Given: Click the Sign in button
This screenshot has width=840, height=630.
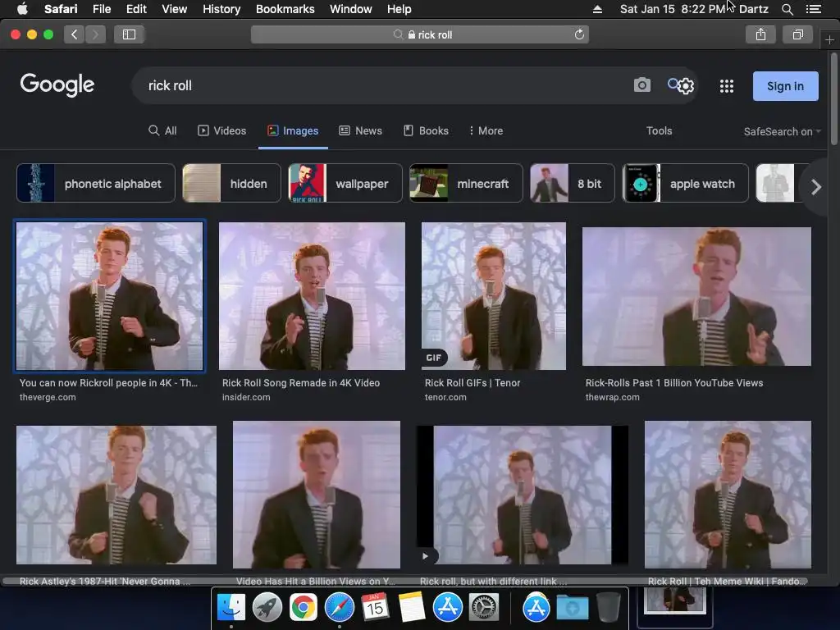Looking at the screenshot, I should 785,86.
